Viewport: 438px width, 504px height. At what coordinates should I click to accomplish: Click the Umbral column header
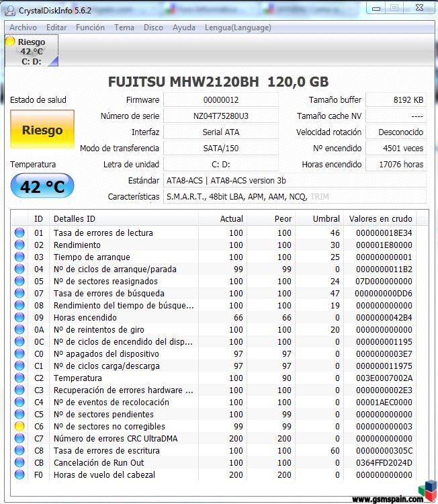point(320,219)
